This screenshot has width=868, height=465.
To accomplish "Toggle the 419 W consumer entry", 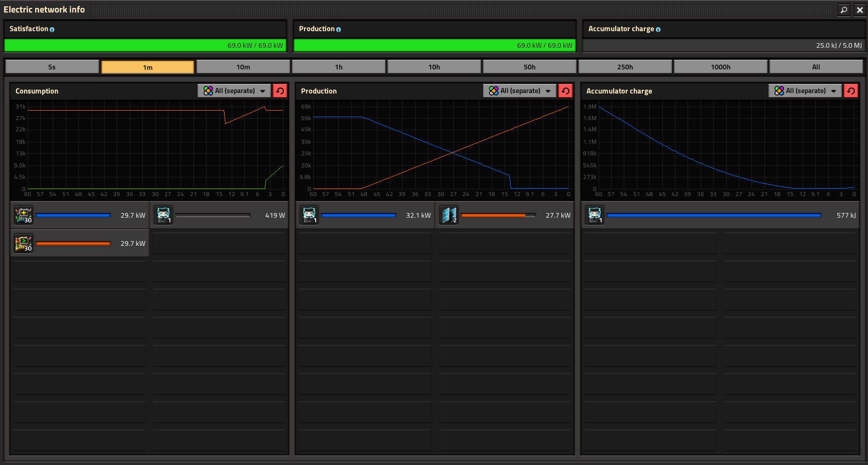I will tap(220, 215).
